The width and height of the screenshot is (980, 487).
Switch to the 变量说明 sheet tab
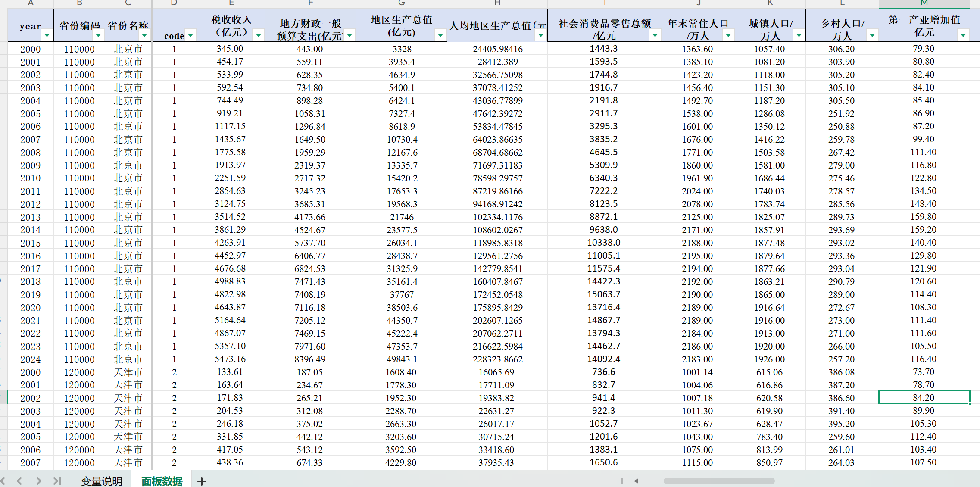[x=101, y=481]
